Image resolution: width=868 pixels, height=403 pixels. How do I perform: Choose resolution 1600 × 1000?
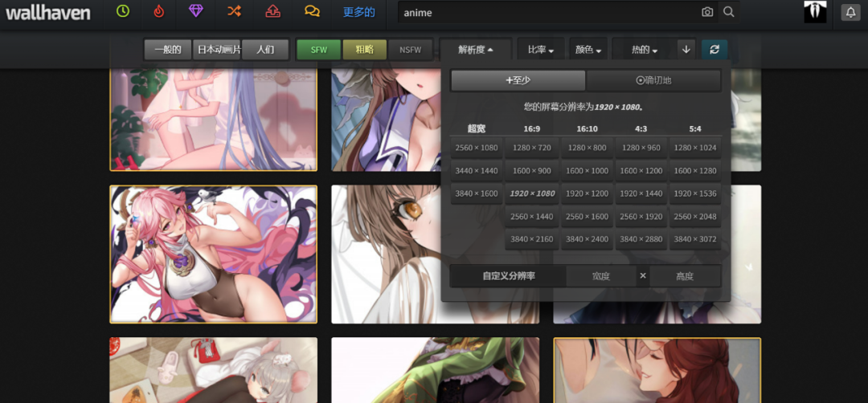[x=587, y=171]
